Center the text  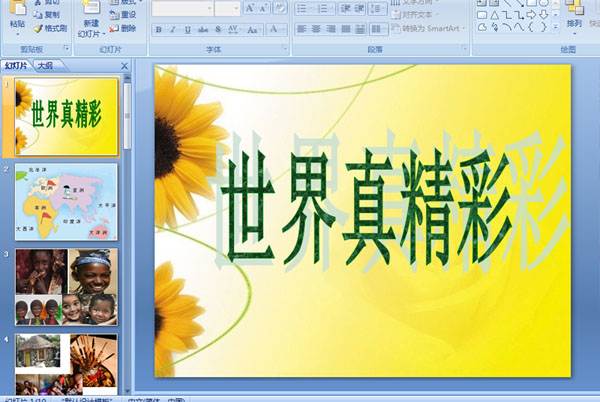pos(316,29)
